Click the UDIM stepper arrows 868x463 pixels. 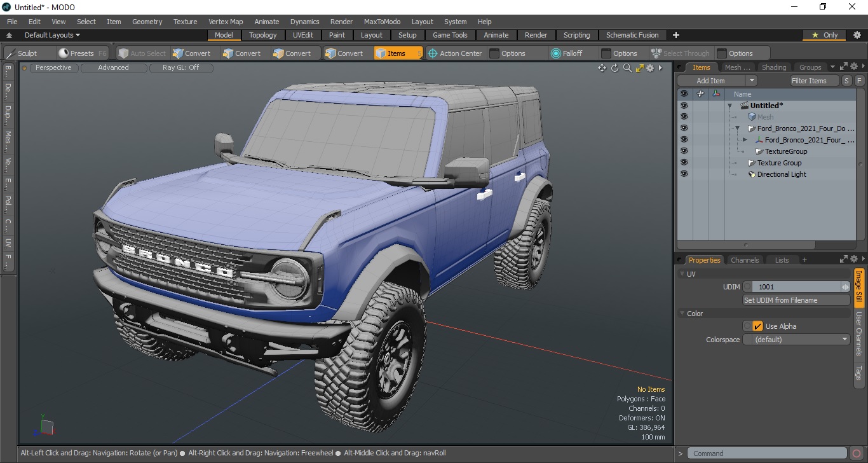846,287
